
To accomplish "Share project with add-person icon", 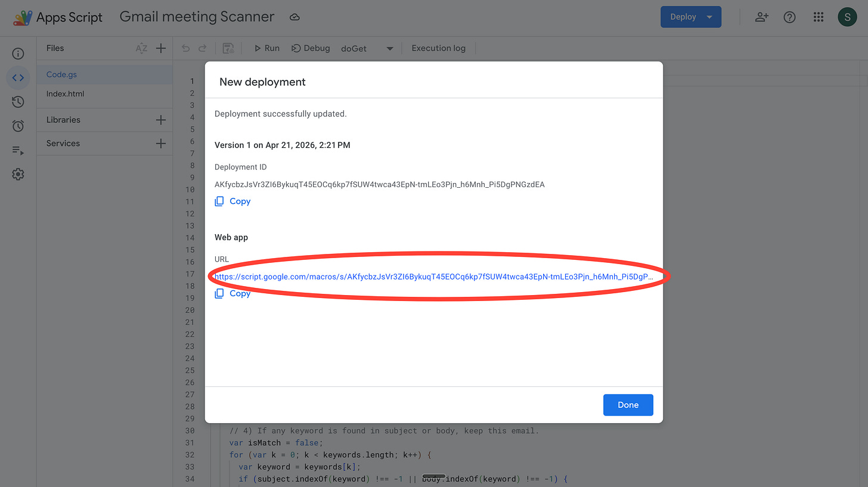I will click(x=761, y=17).
